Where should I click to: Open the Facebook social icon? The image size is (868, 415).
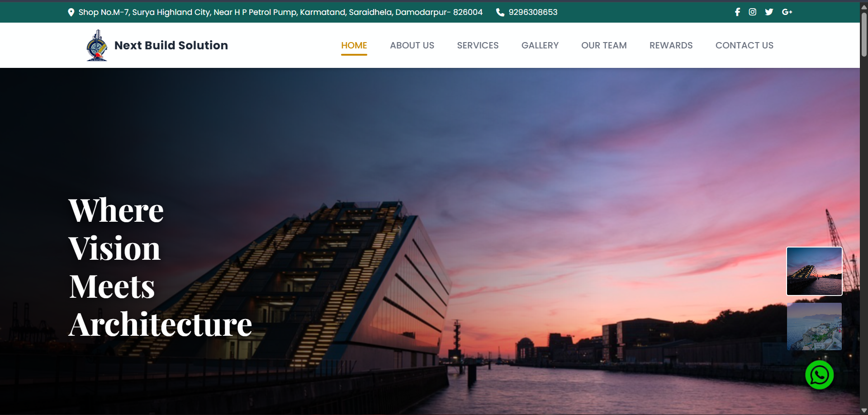[737, 12]
